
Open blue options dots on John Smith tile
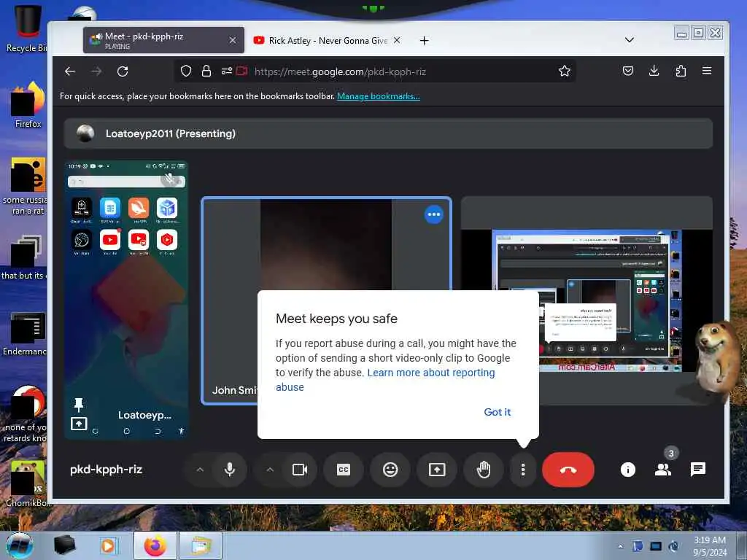click(x=433, y=214)
